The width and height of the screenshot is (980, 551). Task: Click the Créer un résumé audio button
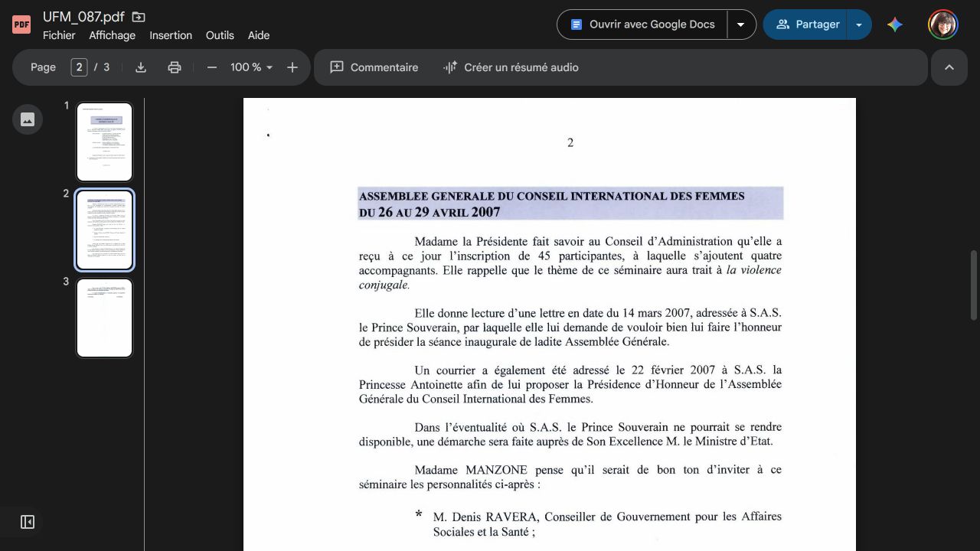(511, 67)
